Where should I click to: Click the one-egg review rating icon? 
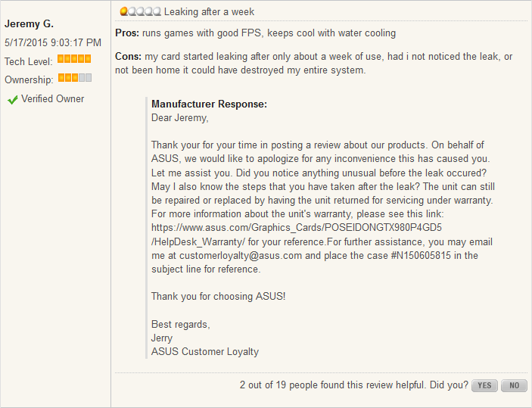[x=140, y=12]
